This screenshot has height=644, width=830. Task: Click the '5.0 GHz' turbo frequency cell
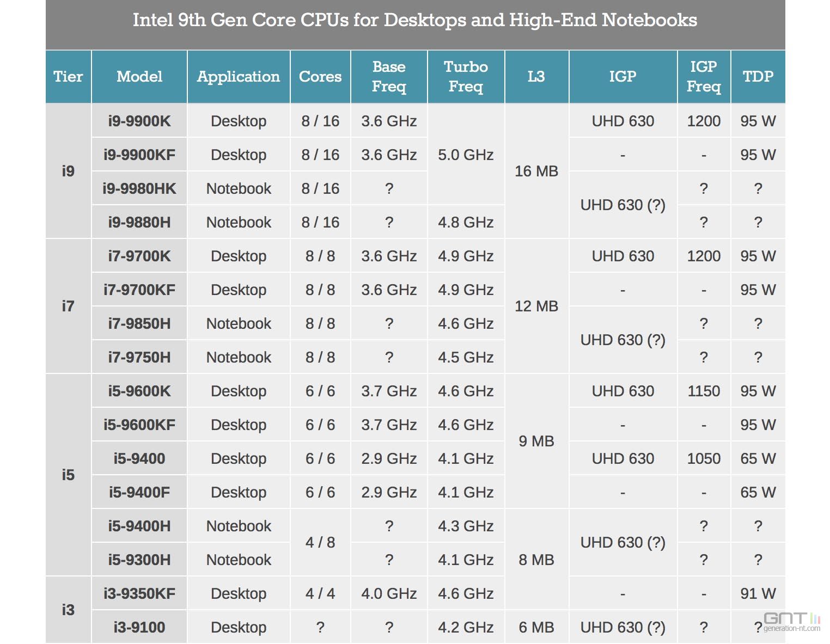tap(466, 155)
